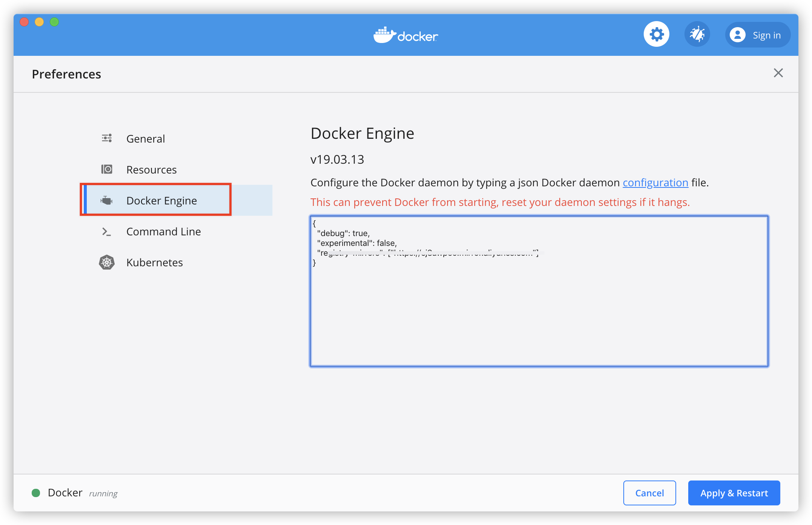Screen dimensions: 812x525
Task: Click the green Docker running status dot
Action: pyautogui.click(x=36, y=493)
